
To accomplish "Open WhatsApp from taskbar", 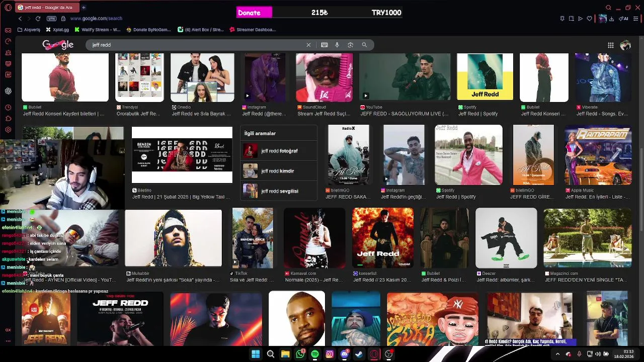I will click(300, 354).
